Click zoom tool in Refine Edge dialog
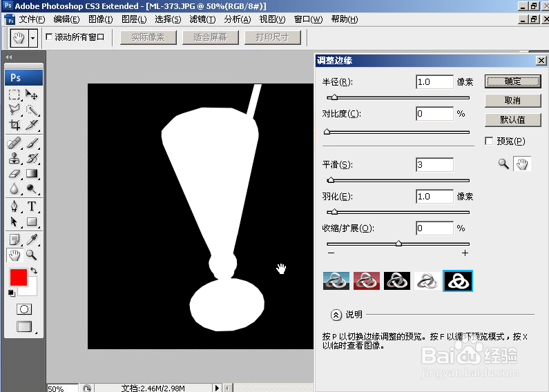The height and width of the screenshot is (392, 549). click(503, 164)
